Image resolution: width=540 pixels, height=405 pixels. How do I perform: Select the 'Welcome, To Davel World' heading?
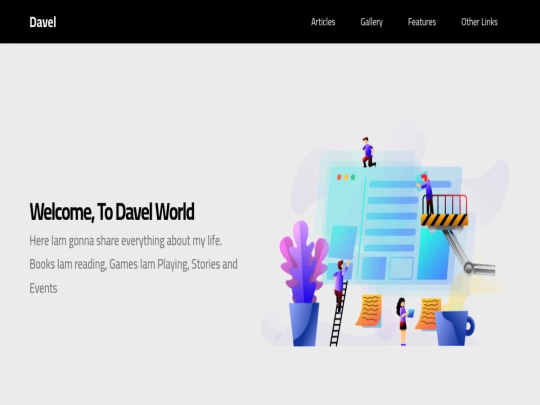point(112,212)
